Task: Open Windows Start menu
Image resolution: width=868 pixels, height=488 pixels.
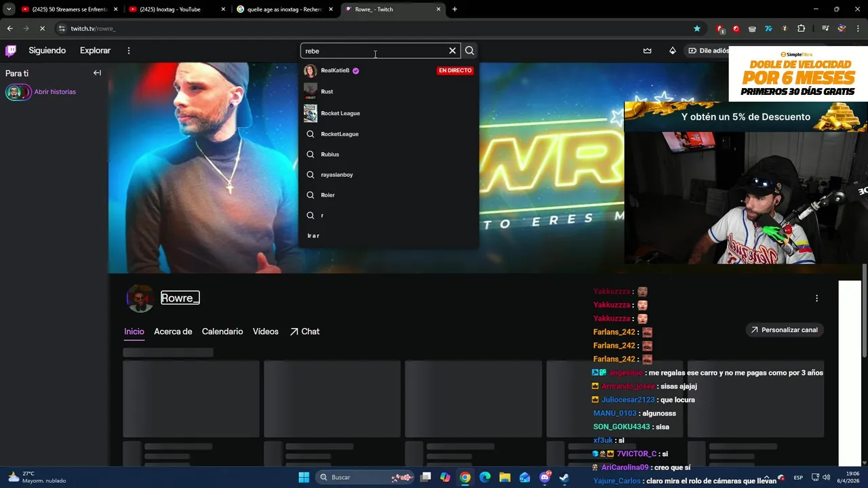Action: [304, 477]
